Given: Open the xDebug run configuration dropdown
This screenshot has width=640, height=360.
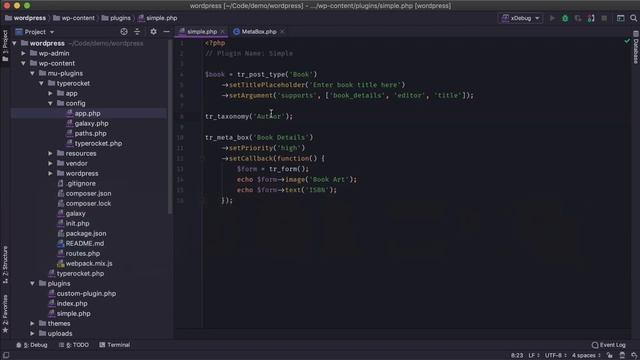Looking at the screenshot, I should pyautogui.click(x=521, y=18).
